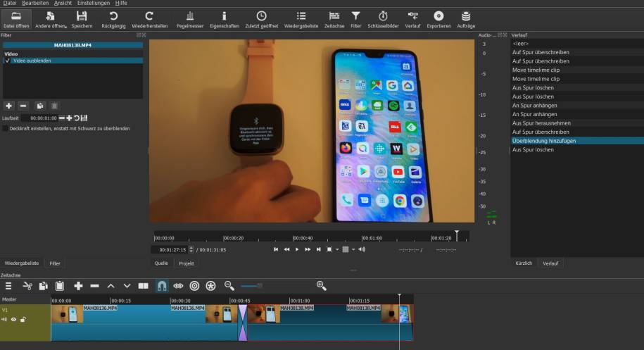The width and height of the screenshot is (644, 350).
Task: Click the split at playhead icon
Action: 143,286
